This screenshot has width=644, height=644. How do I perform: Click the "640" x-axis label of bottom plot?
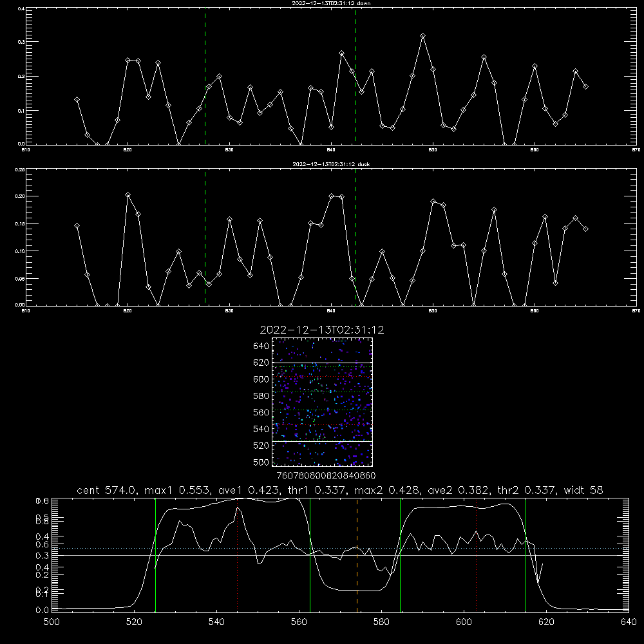coord(629,622)
